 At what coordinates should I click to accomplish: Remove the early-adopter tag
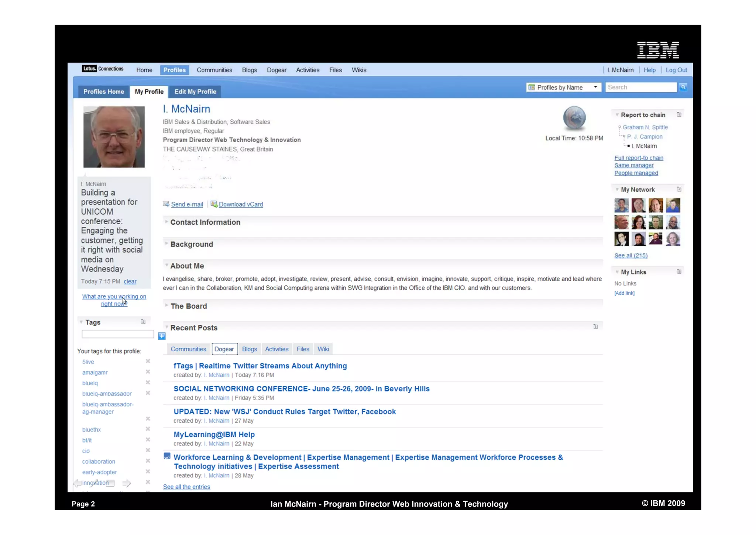pyautogui.click(x=148, y=472)
